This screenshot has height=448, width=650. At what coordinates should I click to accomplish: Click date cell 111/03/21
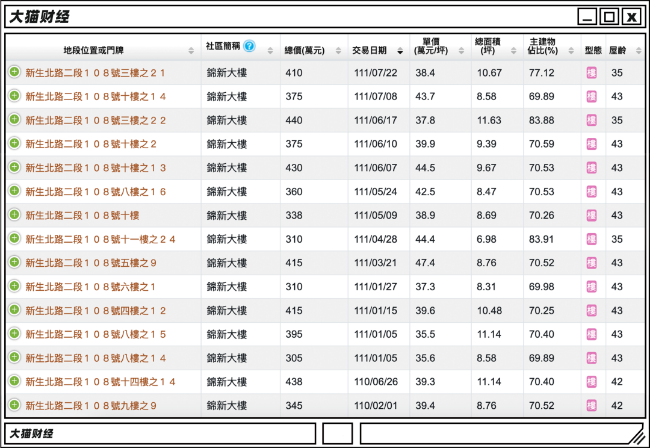[x=375, y=263]
